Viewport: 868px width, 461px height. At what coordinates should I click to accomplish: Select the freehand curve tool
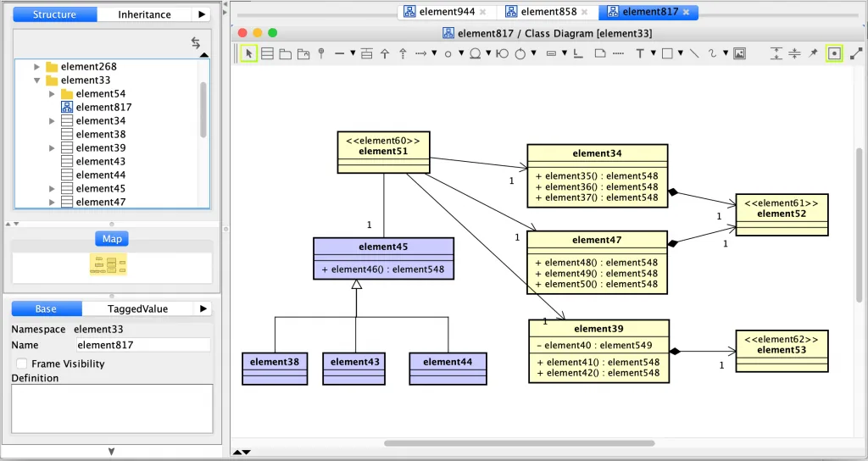pyautogui.click(x=712, y=53)
